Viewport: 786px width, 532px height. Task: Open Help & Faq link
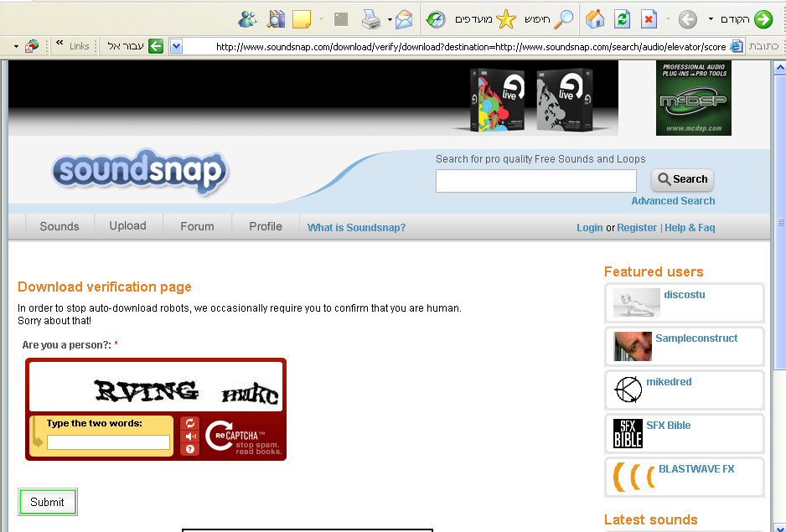click(x=690, y=228)
